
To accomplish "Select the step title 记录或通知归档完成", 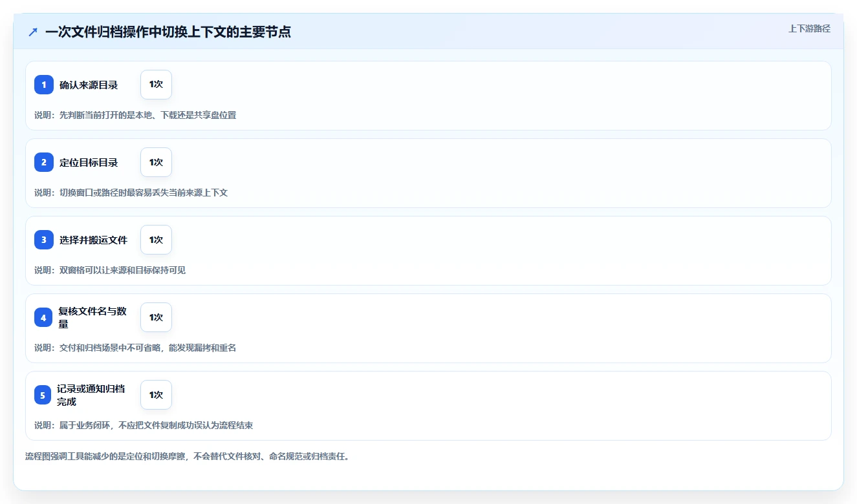I will point(91,395).
